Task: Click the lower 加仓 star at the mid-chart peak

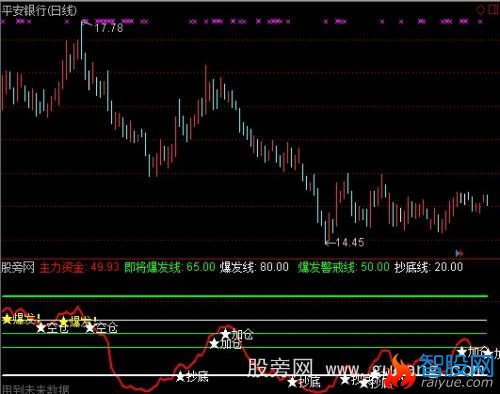Action: (214, 343)
